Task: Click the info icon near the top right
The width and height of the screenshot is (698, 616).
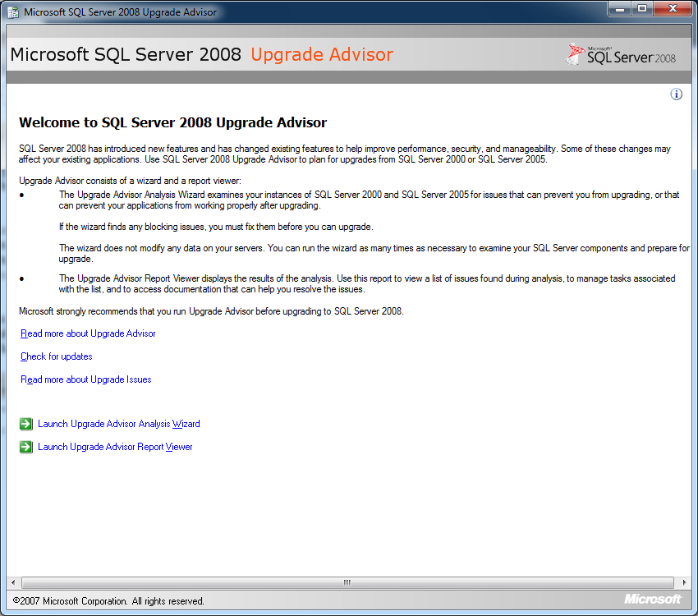Action: click(676, 94)
